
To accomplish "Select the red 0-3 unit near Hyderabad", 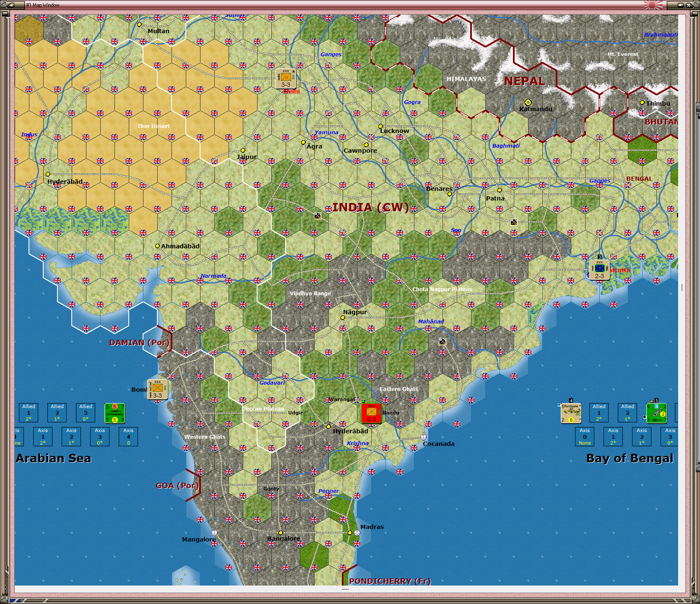I will pos(371,412).
